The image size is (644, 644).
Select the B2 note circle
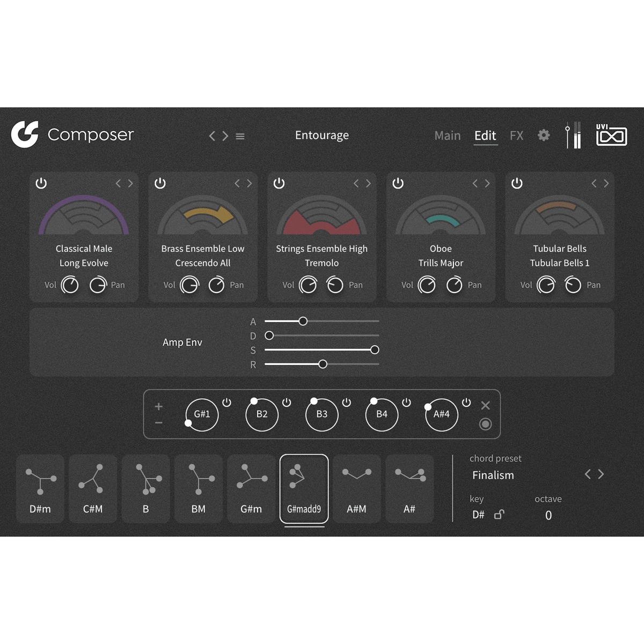pyautogui.click(x=262, y=414)
